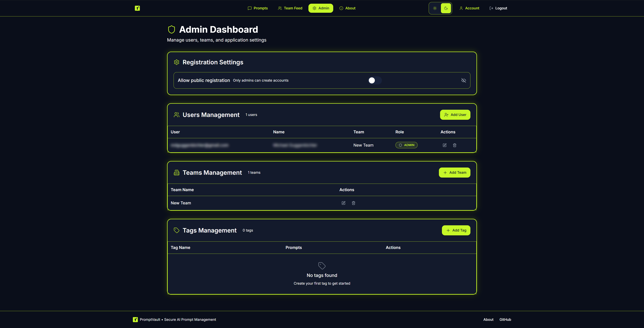
Task: Open the Team Feed nav item
Action: click(x=290, y=8)
